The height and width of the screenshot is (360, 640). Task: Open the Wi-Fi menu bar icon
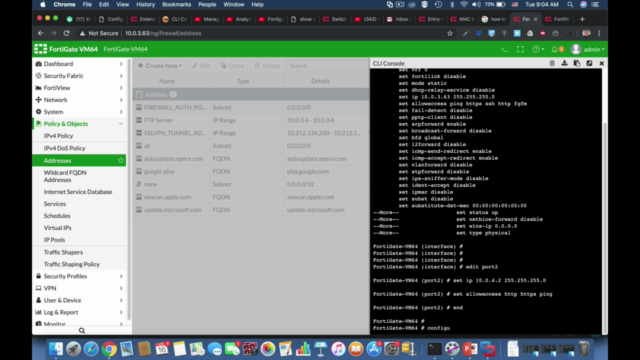pyautogui.click(x=464, y=4)
